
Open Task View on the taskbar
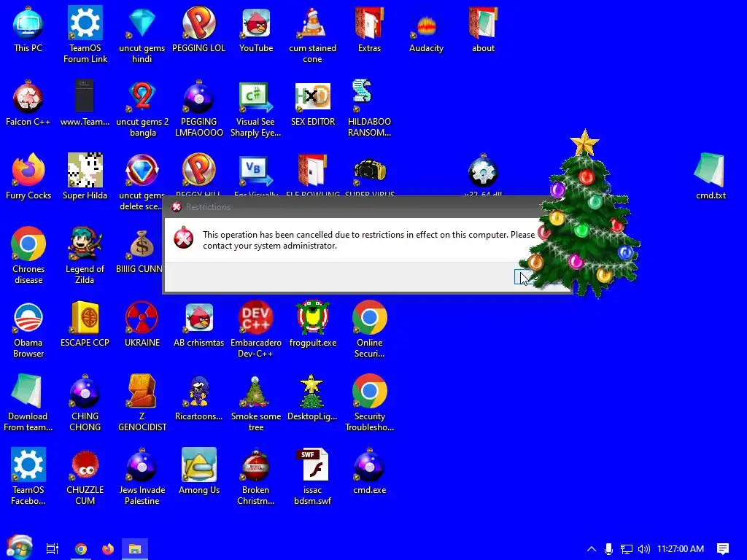pyautogui.click(x=53, y=548)
